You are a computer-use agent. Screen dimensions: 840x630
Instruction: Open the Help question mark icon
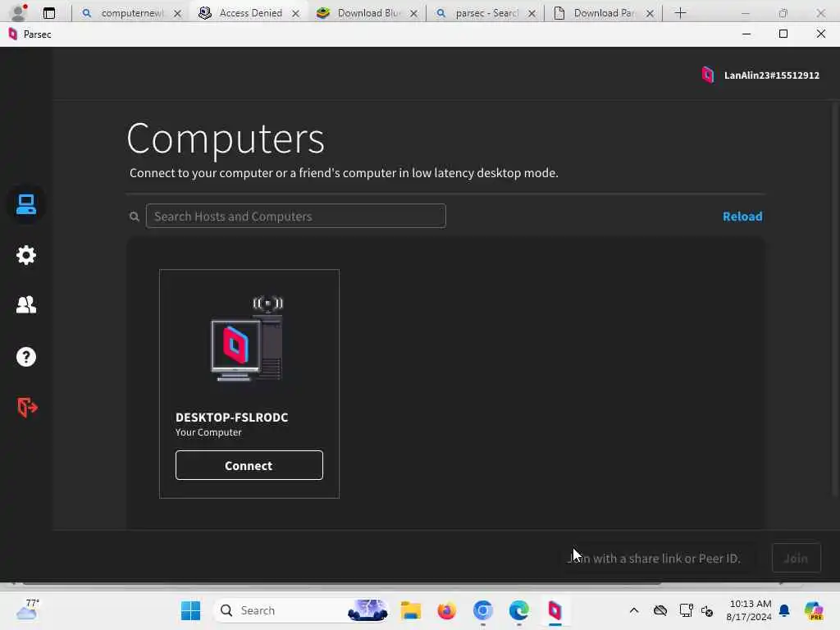pyautogui.click(x=25, y=357)
